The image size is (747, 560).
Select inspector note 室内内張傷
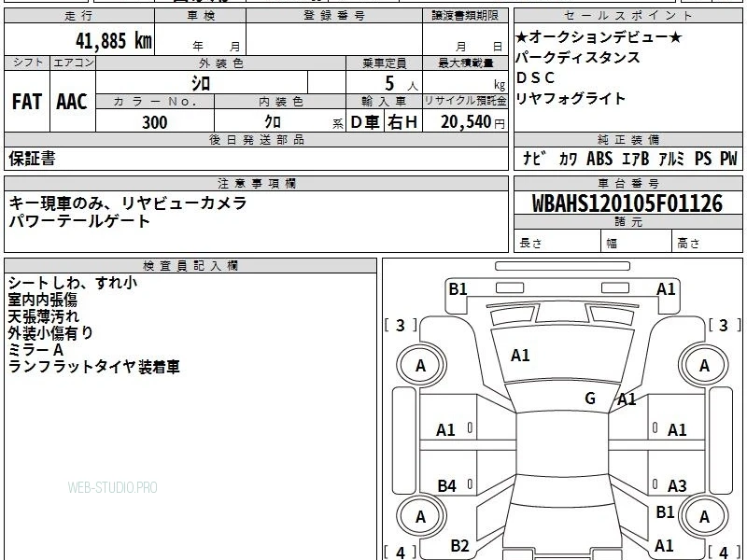click(42, 300)
